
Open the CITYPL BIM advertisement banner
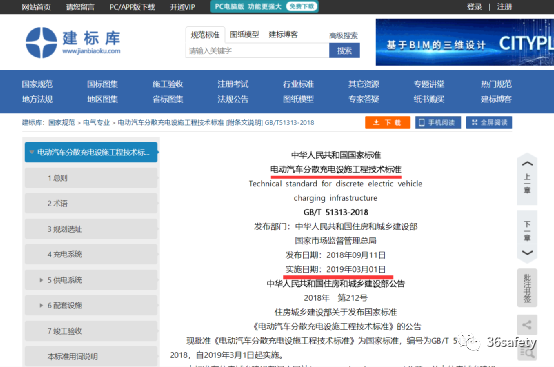click(465, 42)
